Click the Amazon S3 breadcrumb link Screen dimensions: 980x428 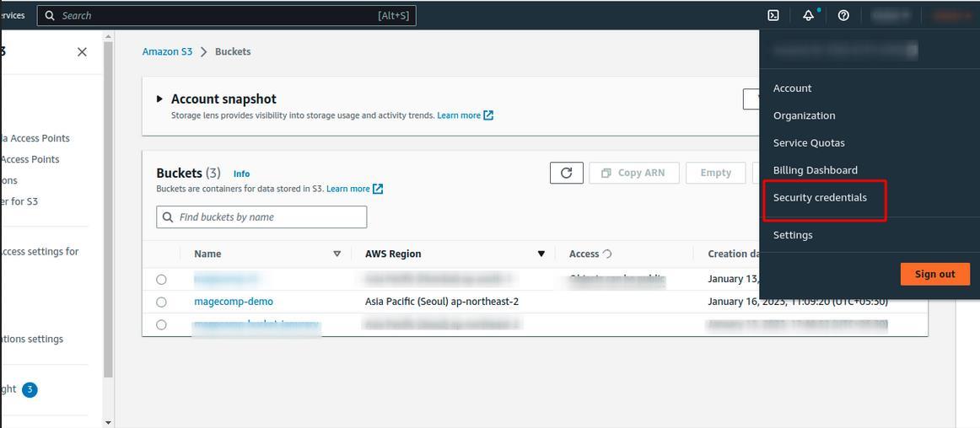[x=168, y=52]
